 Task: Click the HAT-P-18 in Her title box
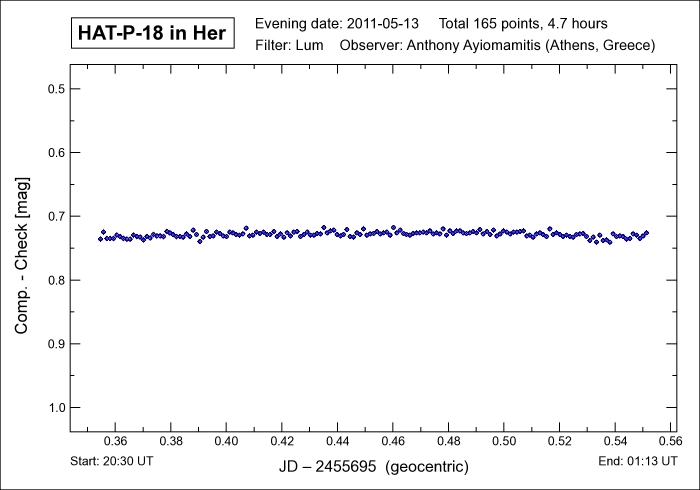pyautogui.click(x=151, y=34)
